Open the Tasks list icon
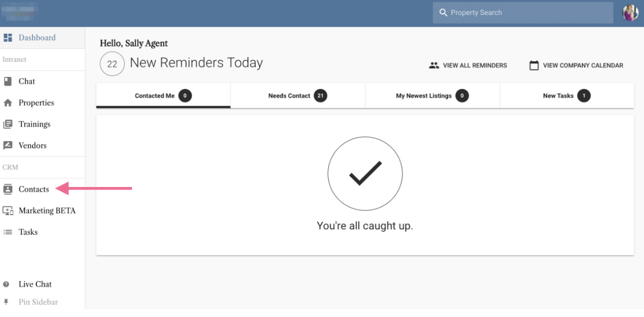This screenshot has width=644, height=317. pyautogui.click(x=8, y=232)
